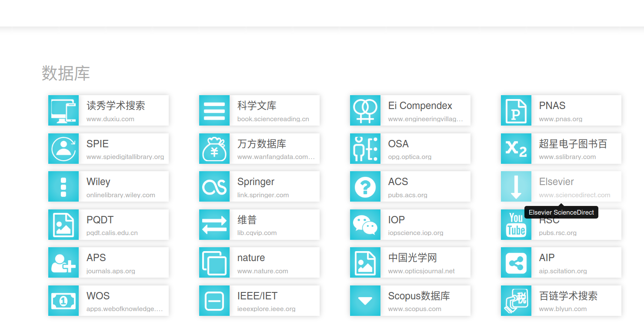Viewport: 644px width, 325px height.
Task: Visit the www.nature.com link
Action: (262, 271)
